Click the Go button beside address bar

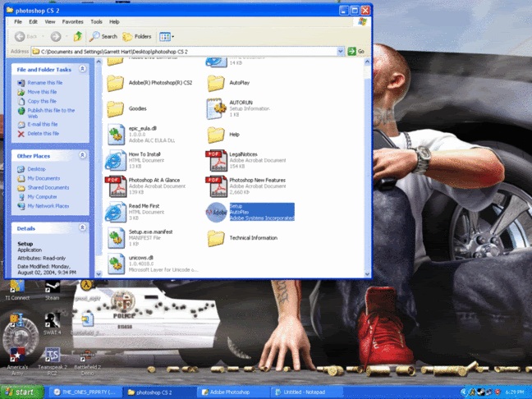pyautogui.click(x=356, y=51)
